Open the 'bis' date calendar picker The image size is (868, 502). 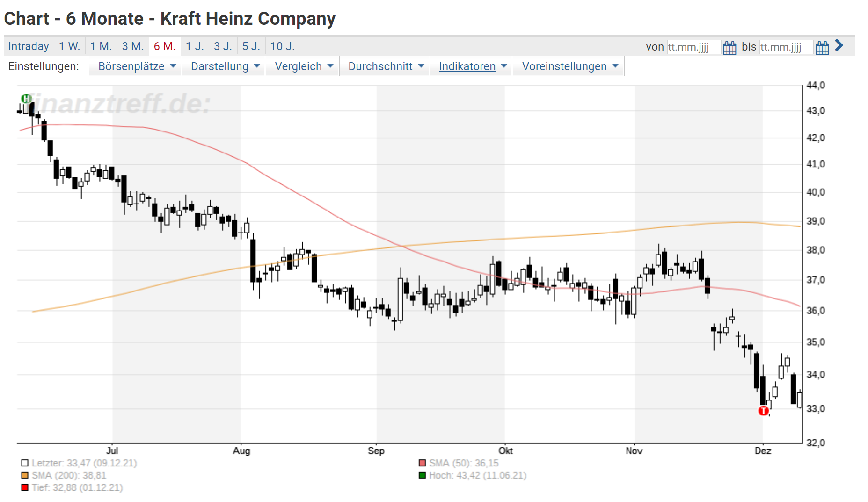click(x=822, y=47)
